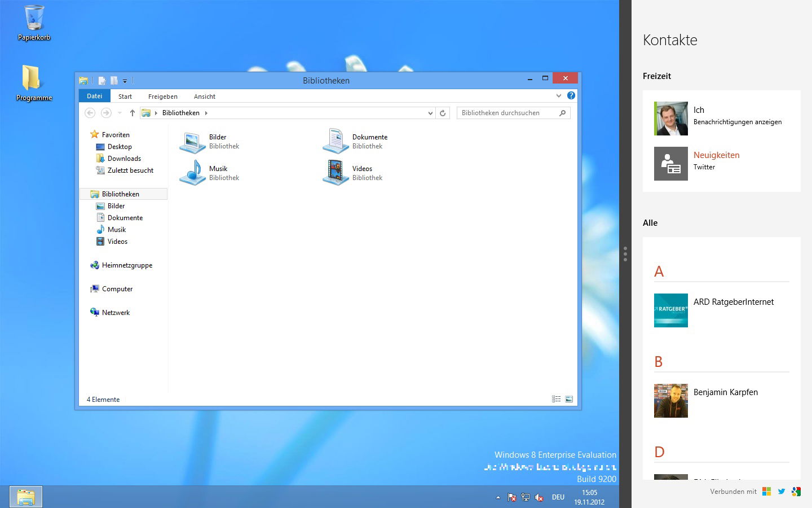This screenshot has width=812, height=508.
Task: Click the Ich profile photo in Kontakte
Action: pyautogui.click(x=671, y=119)
